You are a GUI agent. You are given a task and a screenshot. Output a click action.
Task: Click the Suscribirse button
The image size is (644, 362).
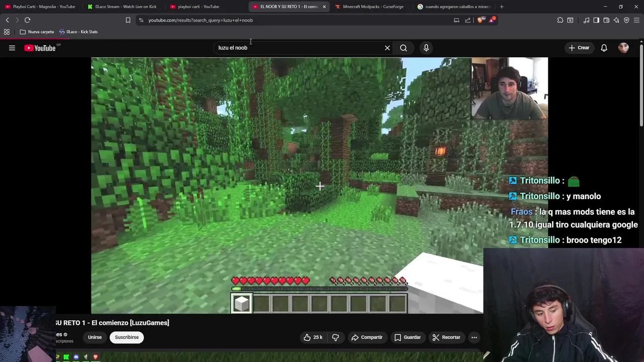pyautogui.click(x=127, y=337)
